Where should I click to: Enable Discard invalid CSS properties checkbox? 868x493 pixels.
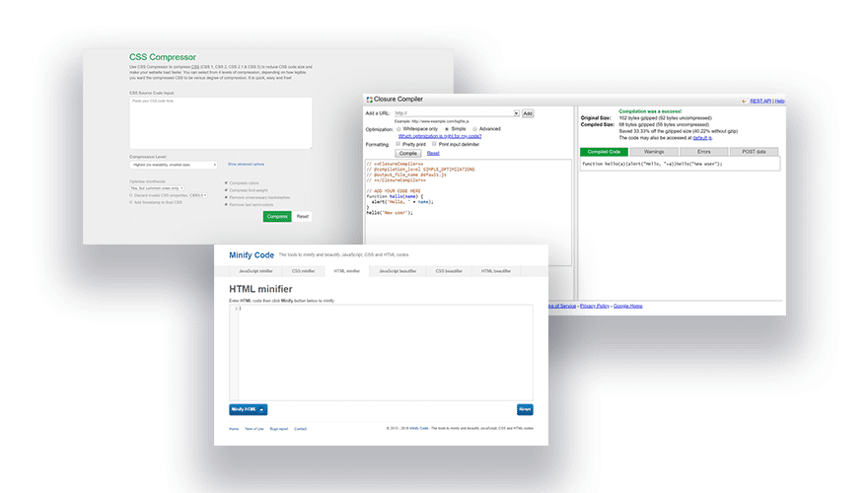(x=131, y=195)
